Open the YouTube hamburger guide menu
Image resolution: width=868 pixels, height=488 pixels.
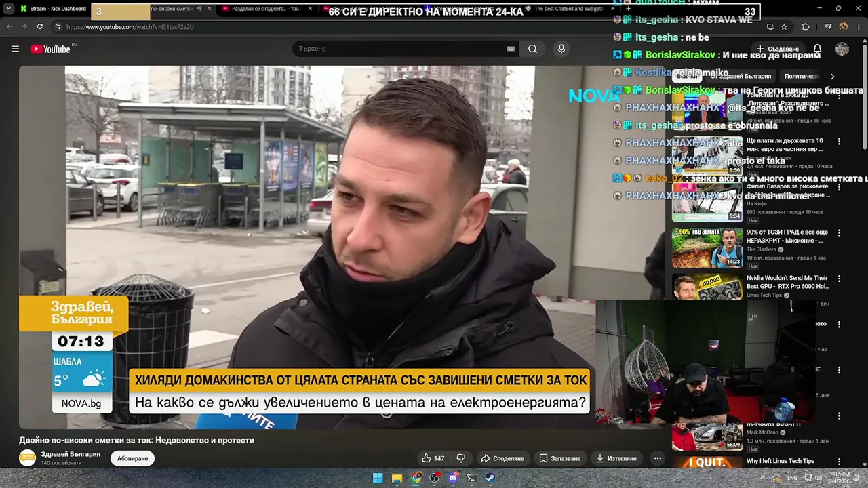[x=15, y=49]
